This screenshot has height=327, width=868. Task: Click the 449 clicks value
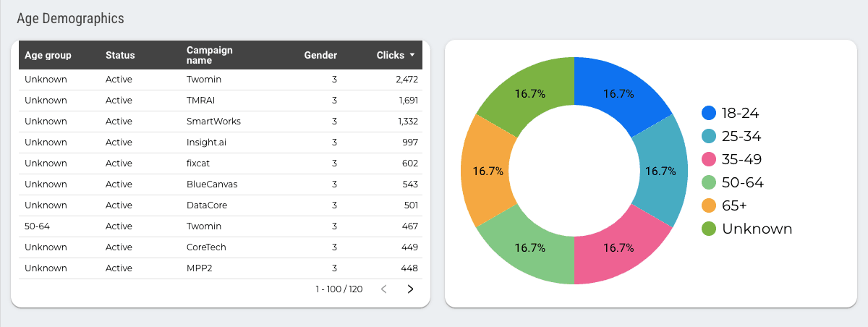(410, 247)
